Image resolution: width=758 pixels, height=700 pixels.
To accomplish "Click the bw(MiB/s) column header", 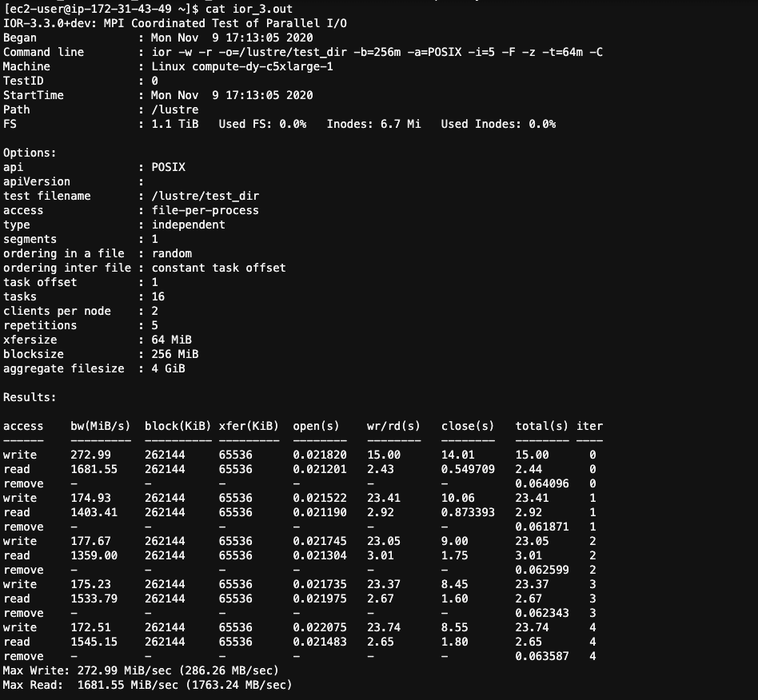I will (x=101, y=426).
